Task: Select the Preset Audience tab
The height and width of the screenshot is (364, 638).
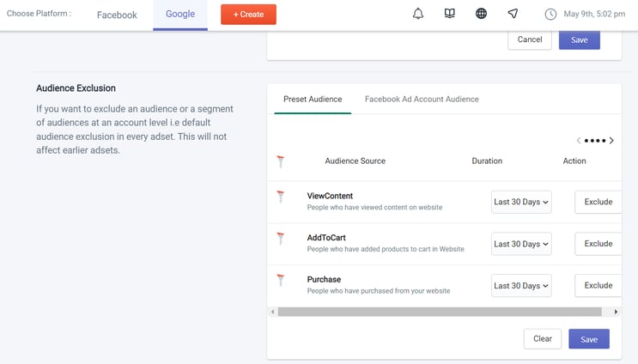Action: tap(313, 100)
